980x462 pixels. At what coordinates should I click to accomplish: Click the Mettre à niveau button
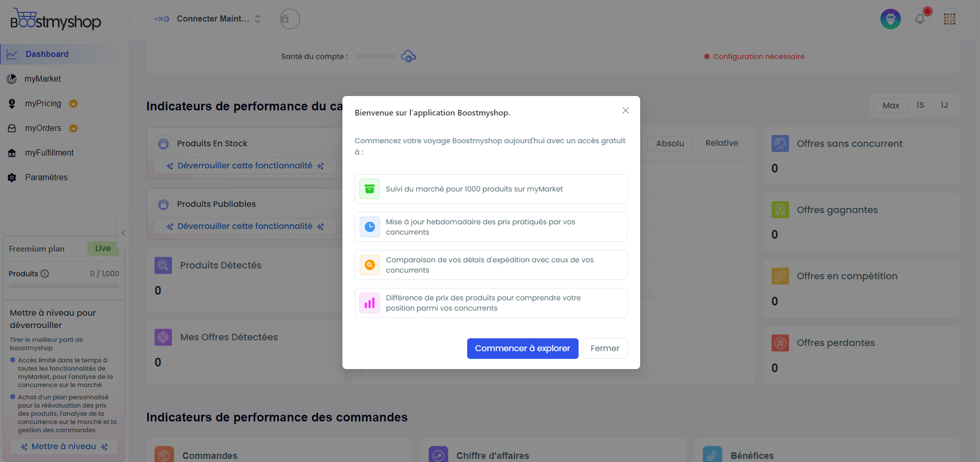(x=64, y=447)
